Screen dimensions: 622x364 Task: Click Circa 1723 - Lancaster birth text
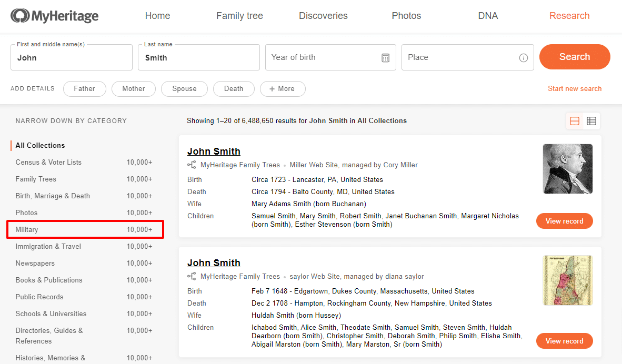click(x=317, y=179)
